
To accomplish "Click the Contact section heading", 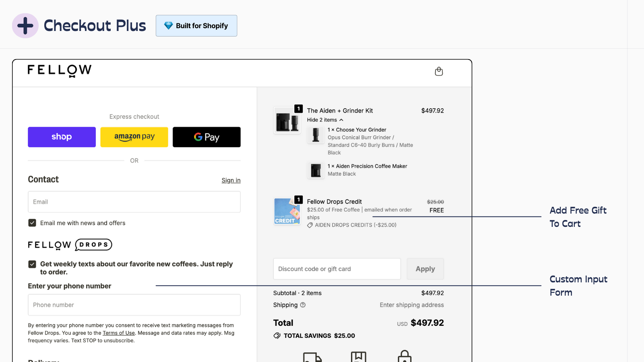I will (43, 179).
